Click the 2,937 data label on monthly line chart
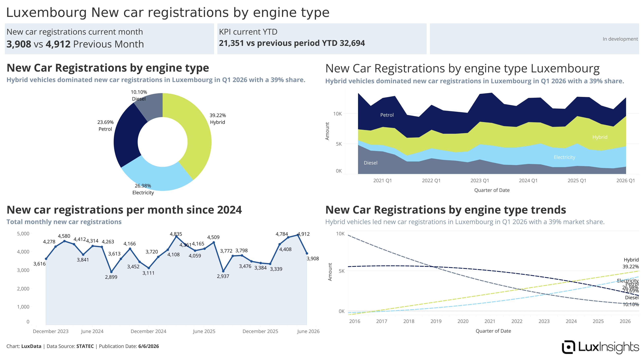This screenshot has width=644, height=362. tap(223, 276)
